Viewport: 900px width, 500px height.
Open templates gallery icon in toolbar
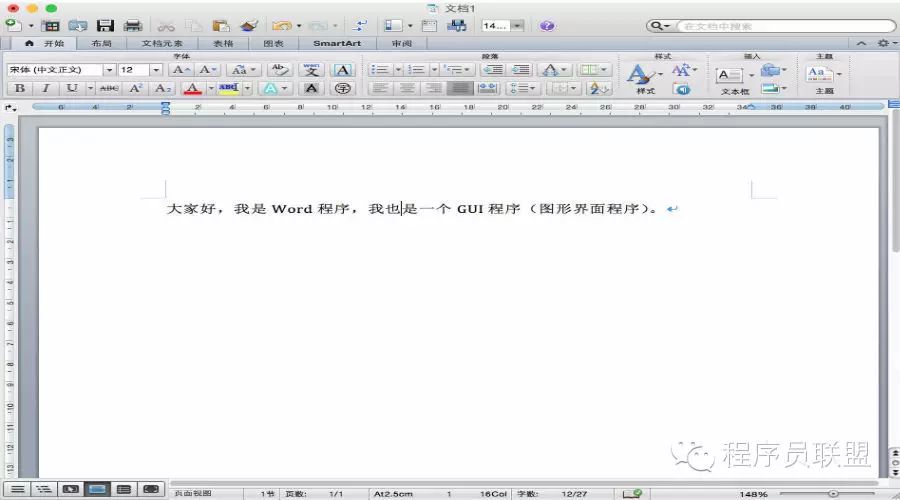(51, 26)
